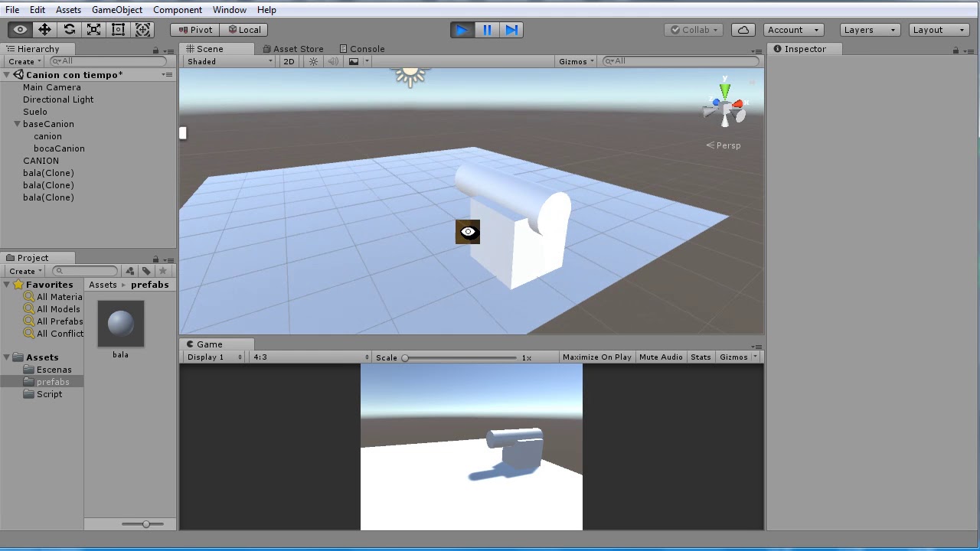Open the Account dropdown
Image resolution: width=980 pixels, height=551 pixels.
[794, 30]
